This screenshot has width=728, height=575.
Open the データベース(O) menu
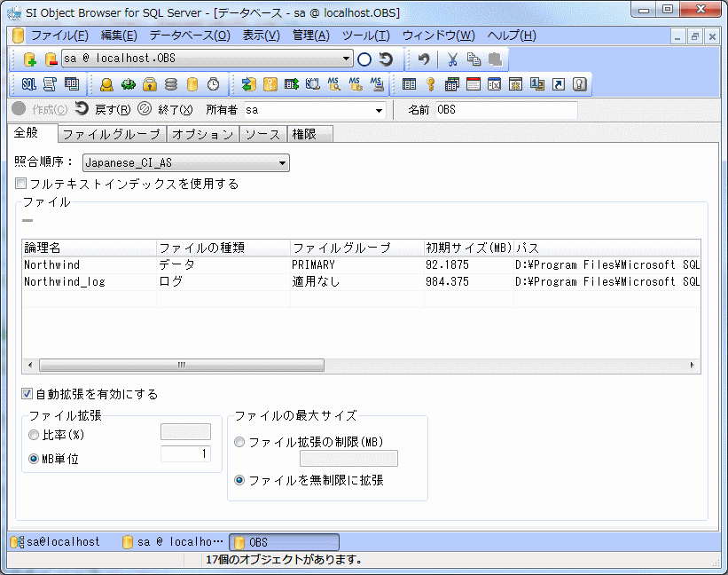[189, 35]
